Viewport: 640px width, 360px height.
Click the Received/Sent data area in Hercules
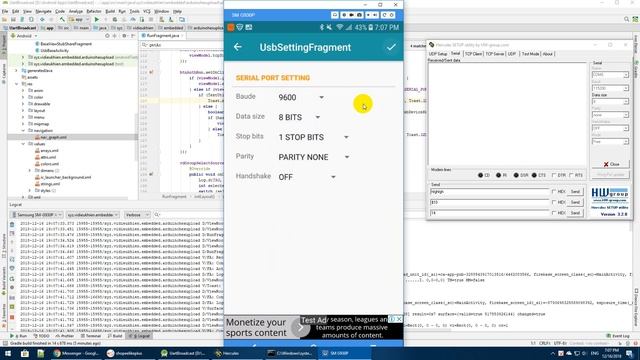507,114
